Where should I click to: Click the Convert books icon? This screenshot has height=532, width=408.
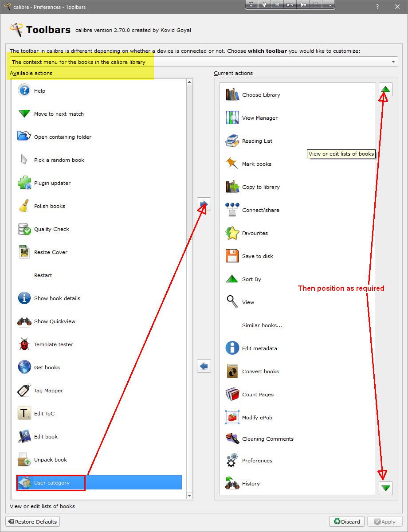click(232, 371)
